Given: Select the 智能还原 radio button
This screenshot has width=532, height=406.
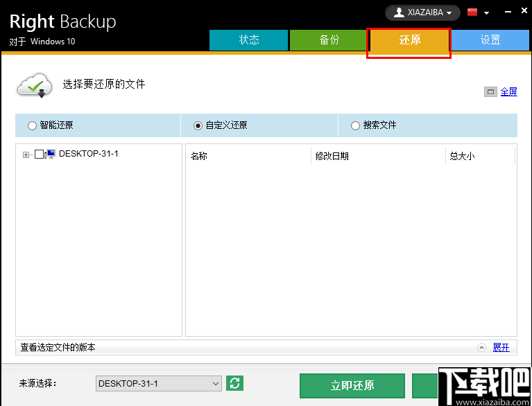Looking at the screenshot, I should [x=32, y=125].
